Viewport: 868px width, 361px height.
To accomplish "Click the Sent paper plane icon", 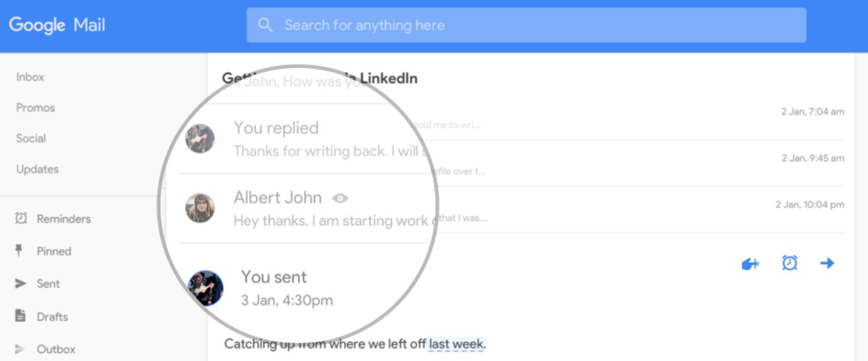I will (x=21, y=284).
